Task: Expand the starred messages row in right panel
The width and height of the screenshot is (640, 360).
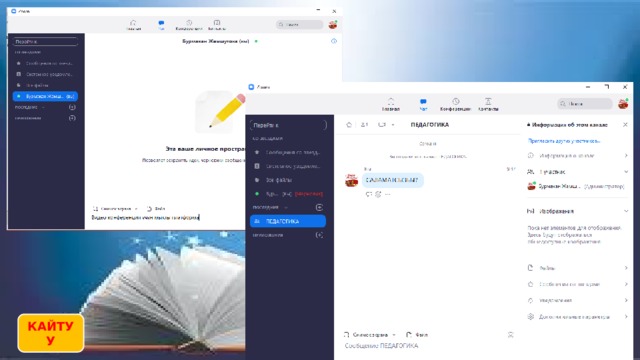Action: pos(578,284)
